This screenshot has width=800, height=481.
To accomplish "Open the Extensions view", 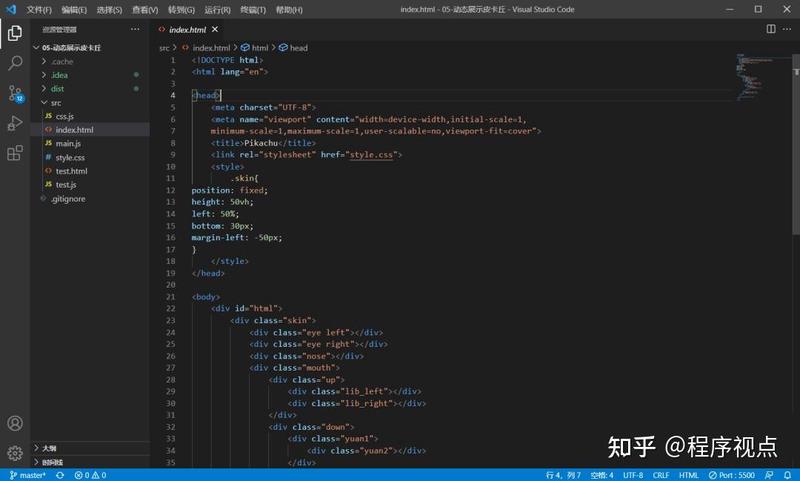I will click(x=15, y=153).
